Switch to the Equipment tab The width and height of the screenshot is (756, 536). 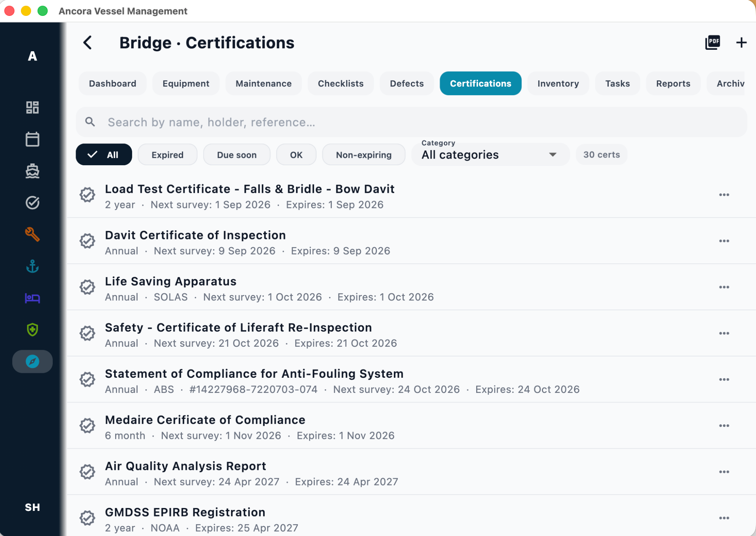pyautogui.click(x=186, y=83)
